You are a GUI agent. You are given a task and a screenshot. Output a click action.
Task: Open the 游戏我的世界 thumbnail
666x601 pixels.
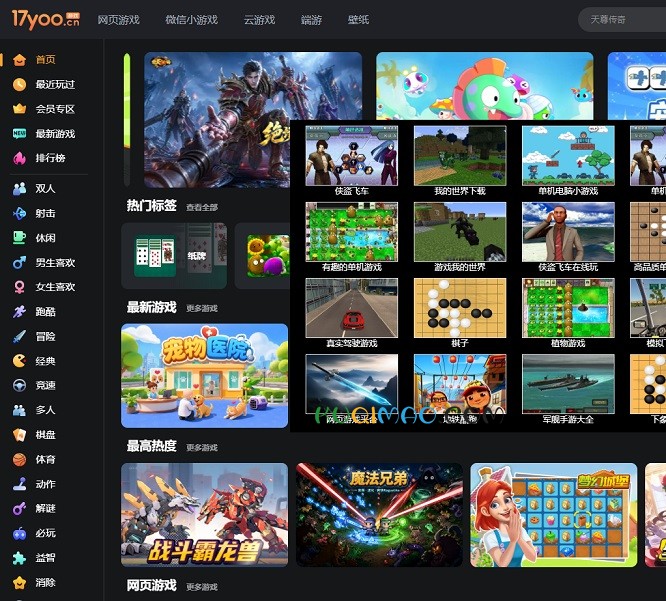(460, 232)
